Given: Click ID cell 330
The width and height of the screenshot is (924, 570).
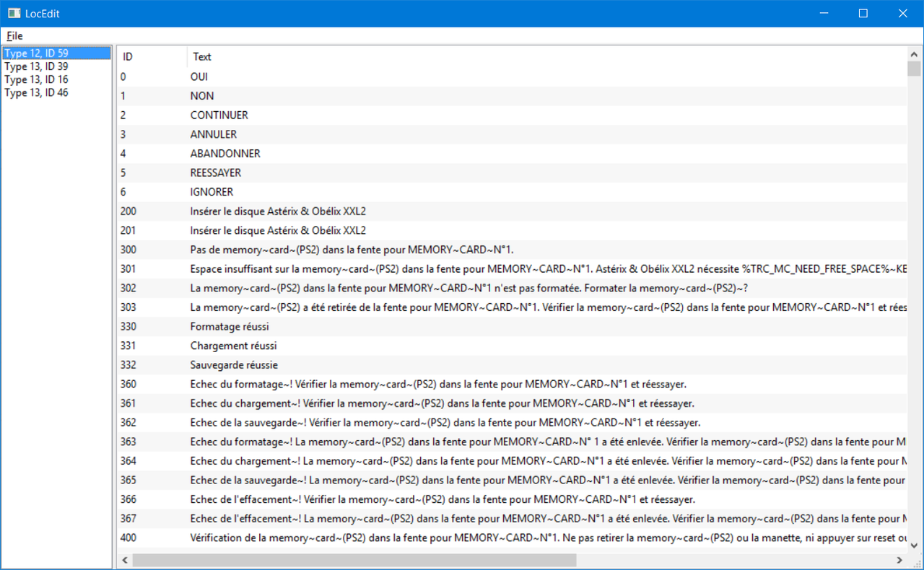Looking at the screenshot, I should point(128,327).
